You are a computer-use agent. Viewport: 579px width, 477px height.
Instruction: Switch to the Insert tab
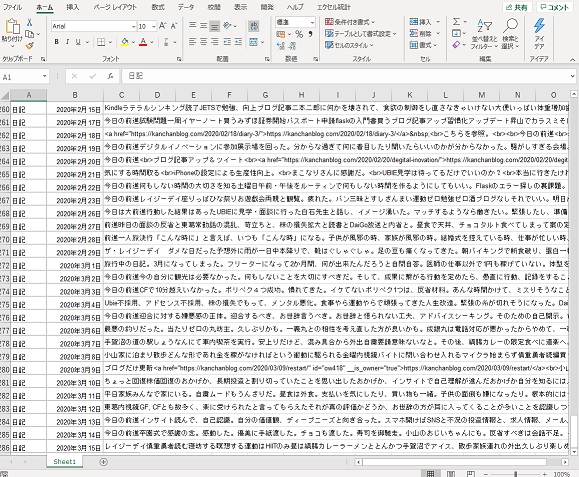point(72,7)
